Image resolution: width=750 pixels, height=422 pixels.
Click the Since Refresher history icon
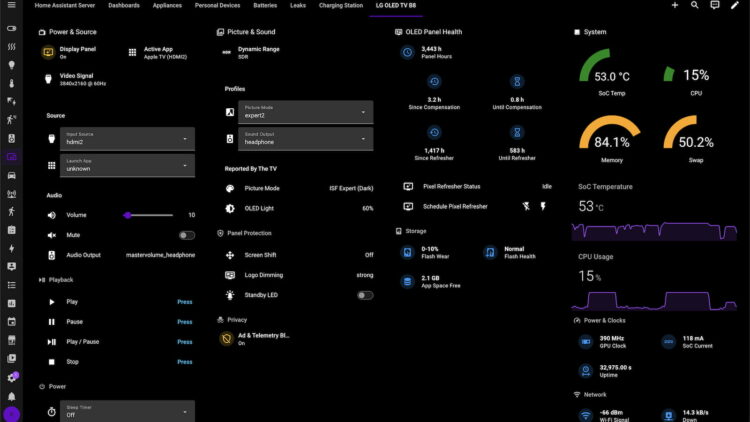coord(434,133)
